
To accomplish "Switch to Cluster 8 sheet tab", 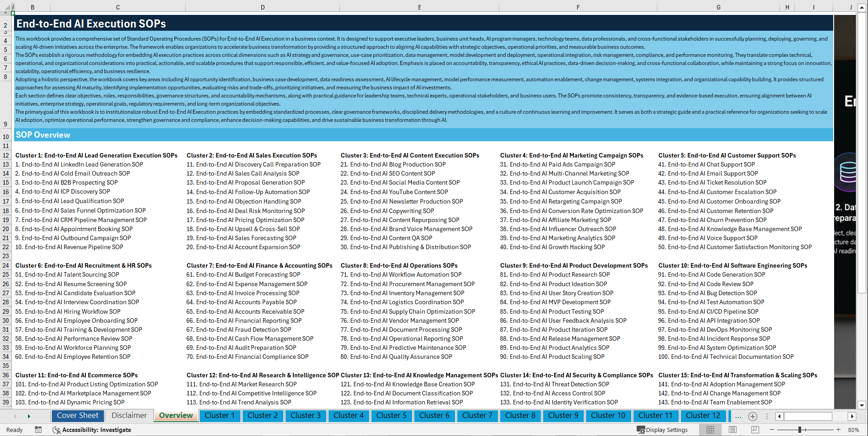I will coord(520,416).
